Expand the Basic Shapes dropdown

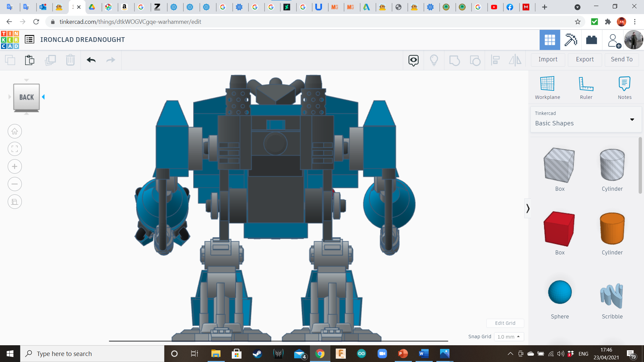click(x=632, y=119)
